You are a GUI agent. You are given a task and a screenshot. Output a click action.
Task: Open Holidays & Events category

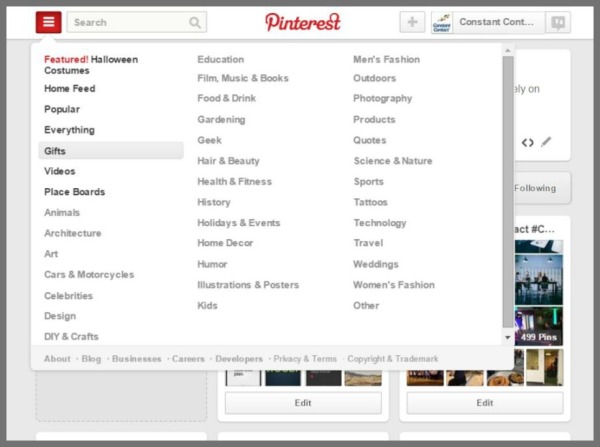239,223
